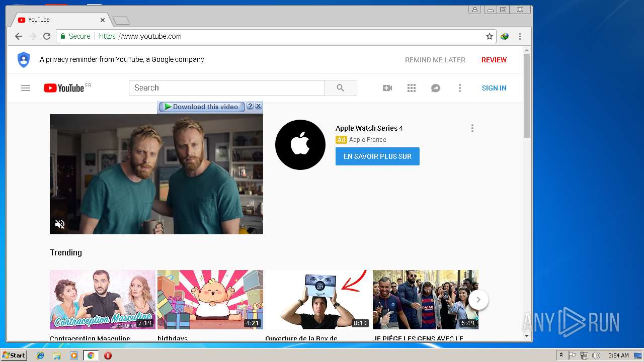644x362 pixels.
Task: Click the help icon on download bar
Action: tap(250, 106)
